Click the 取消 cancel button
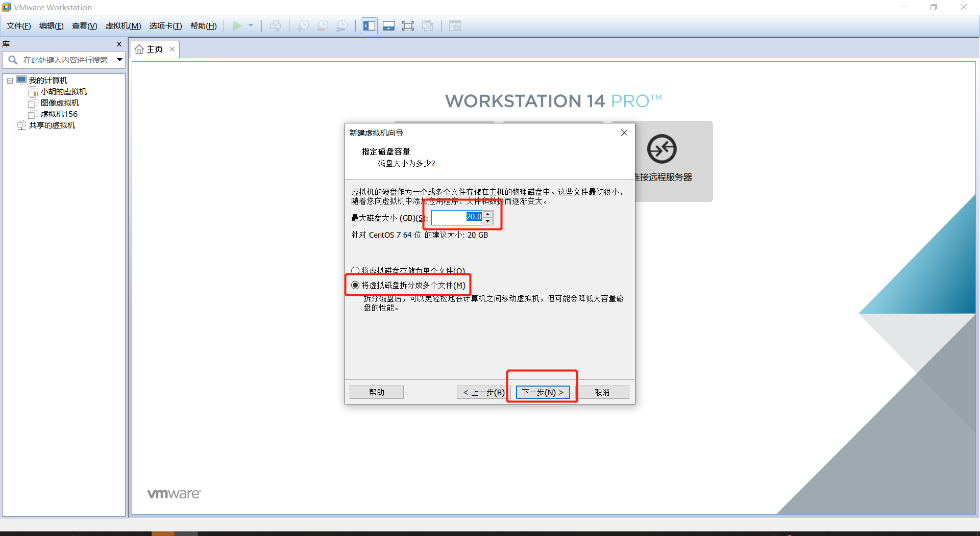 click(x=602, y=392)
